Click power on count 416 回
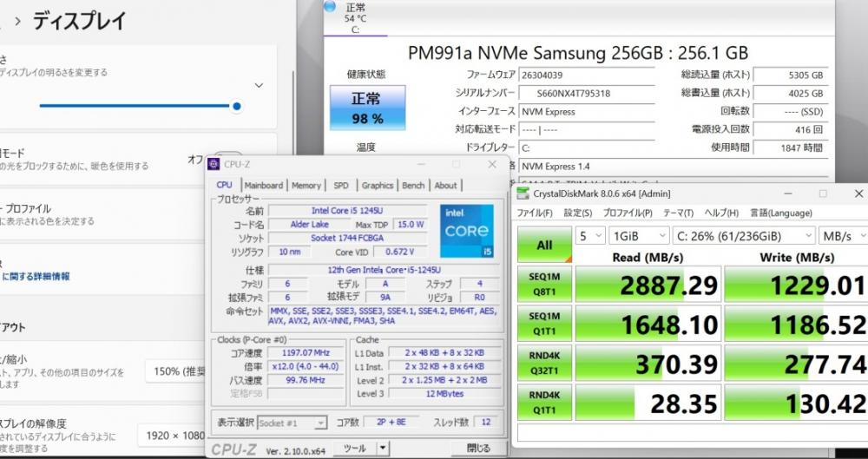This screenshot has height=459, width=868. click(792, 129)
